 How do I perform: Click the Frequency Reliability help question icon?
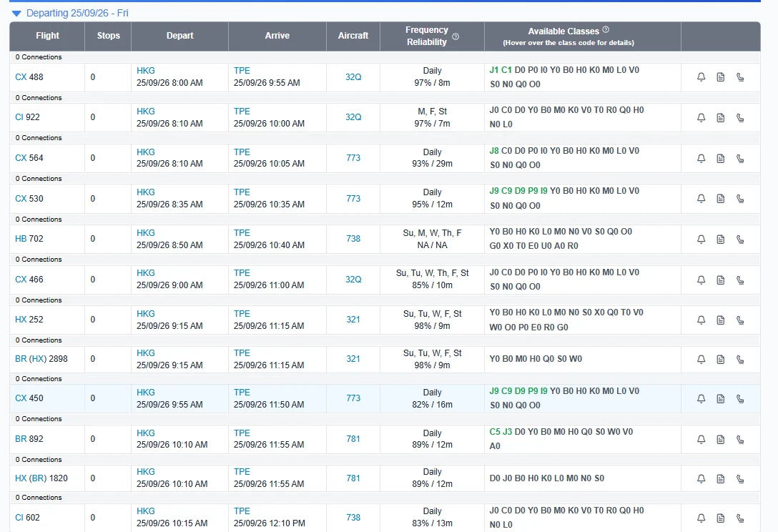456,36
